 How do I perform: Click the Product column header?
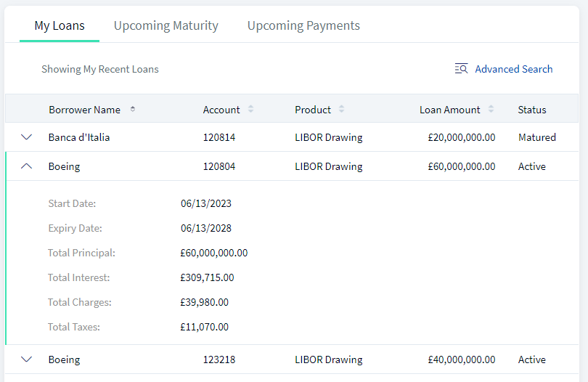click(313, 110)
